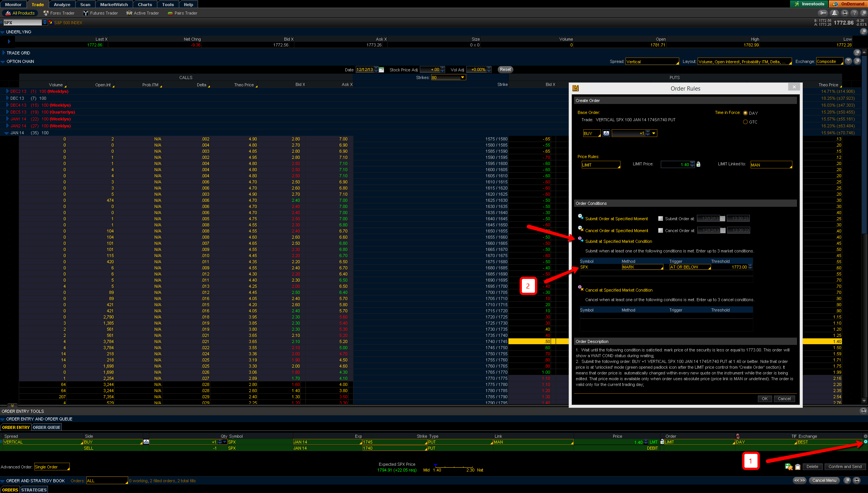The width and height of the screenshot is (868, 493).
Task: Open the LIMIT price rule dropdown in Order Rules
Action: click(601, 165)
